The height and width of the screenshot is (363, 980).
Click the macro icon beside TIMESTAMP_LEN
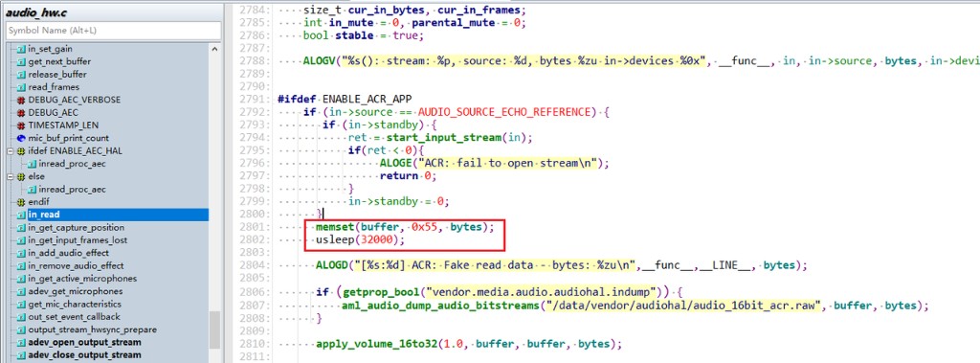tap(21, 125)
